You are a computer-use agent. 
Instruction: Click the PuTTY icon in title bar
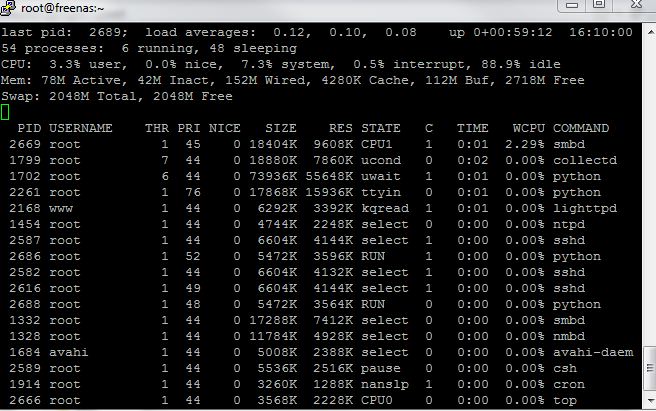tap(8, 8)
